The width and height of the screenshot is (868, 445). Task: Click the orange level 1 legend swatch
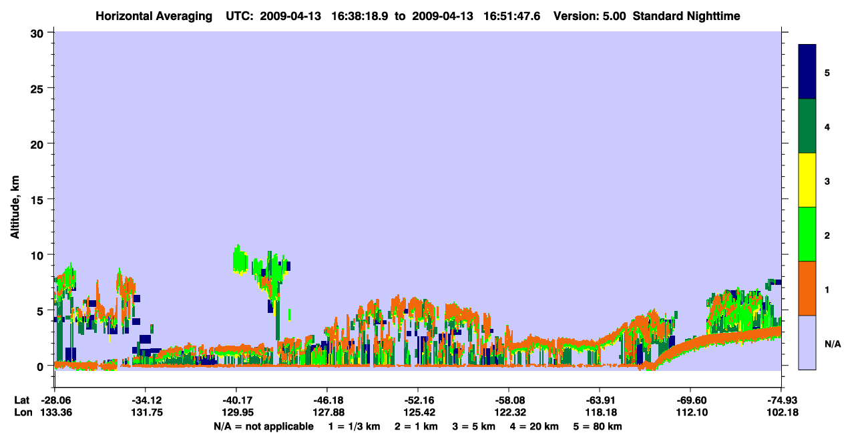click(807, 288)
